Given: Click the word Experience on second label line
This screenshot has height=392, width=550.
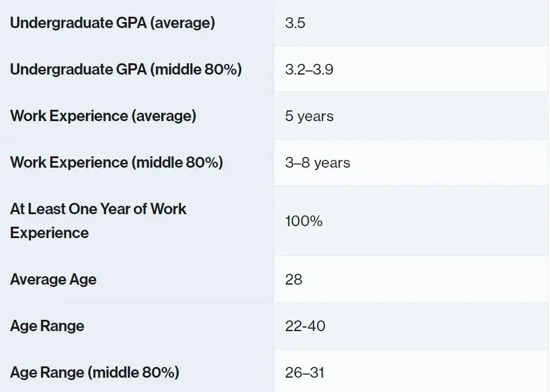Looking at the screenshot, I should [50, 233].
